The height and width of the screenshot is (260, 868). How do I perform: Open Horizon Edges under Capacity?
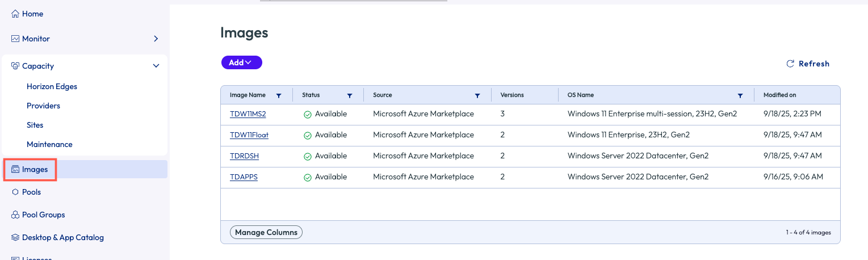52,86
